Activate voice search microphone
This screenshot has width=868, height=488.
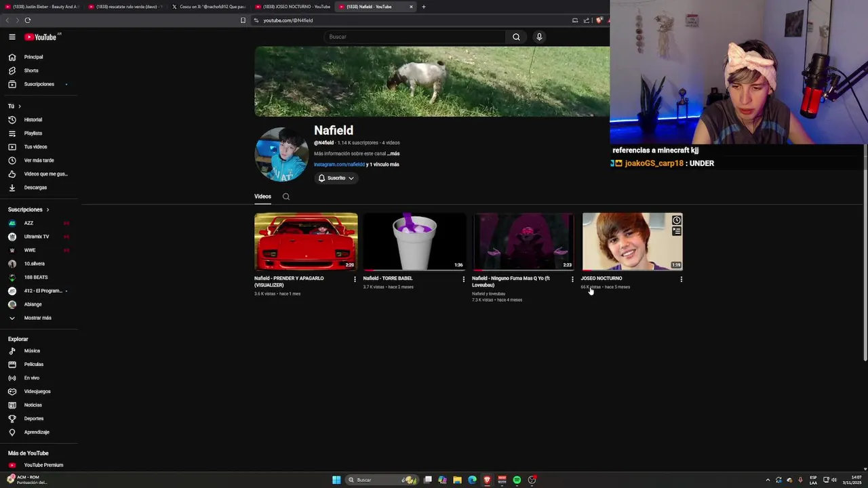[x=539, y=37]
